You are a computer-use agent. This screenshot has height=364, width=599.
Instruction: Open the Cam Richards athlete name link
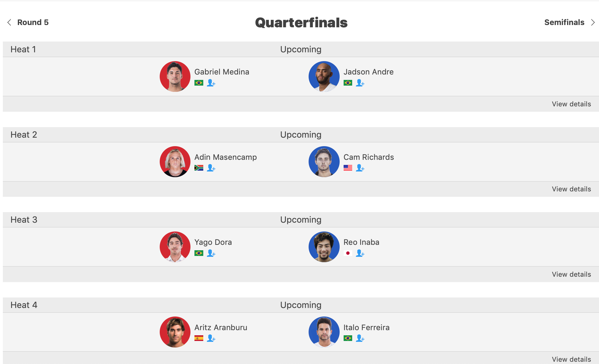click(369, 157)
